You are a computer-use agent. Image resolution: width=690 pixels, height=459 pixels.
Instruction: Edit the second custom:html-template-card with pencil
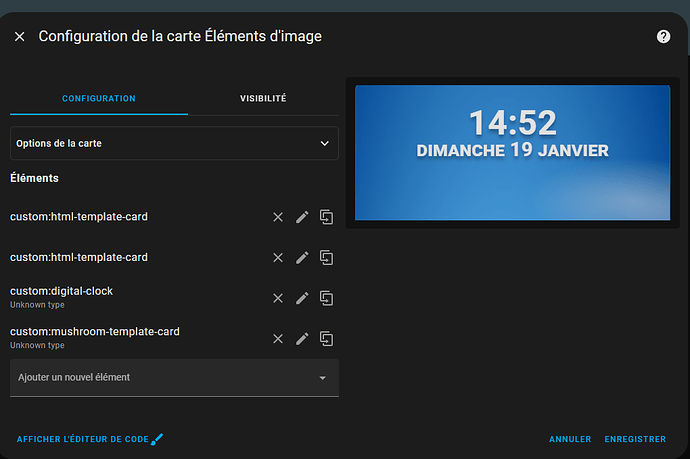pyautogui.click(x=302, y=258)
